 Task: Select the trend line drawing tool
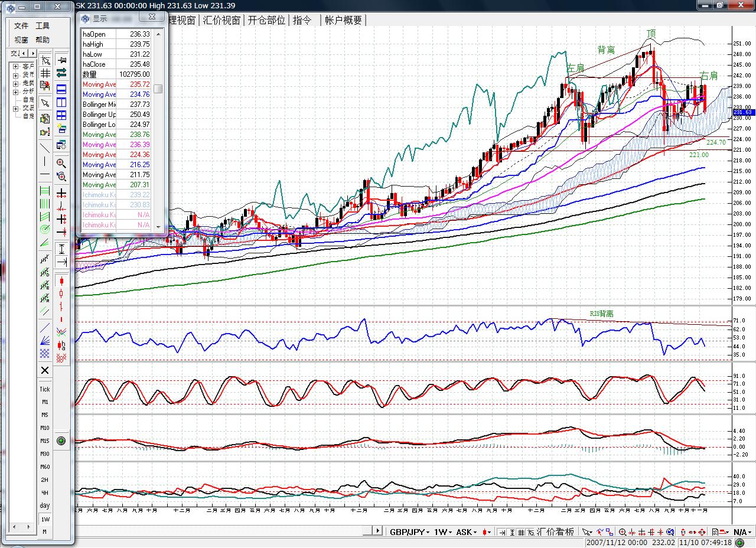[45, 147]
